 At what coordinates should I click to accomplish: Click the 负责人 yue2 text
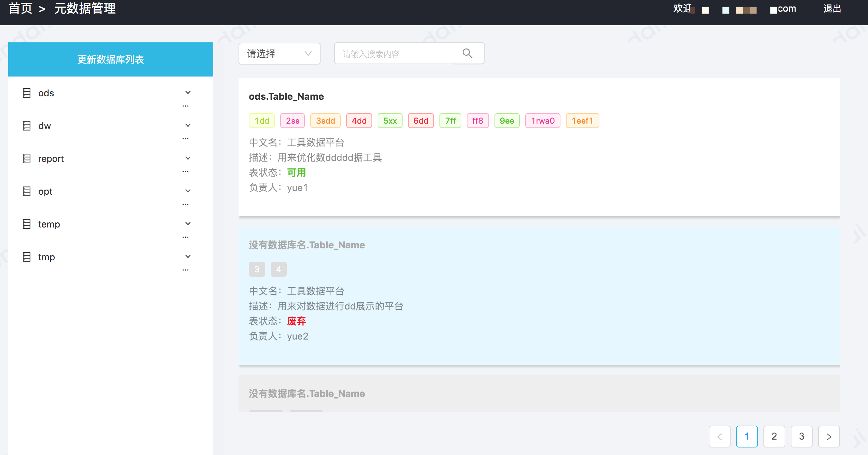[x=279, y=336]
